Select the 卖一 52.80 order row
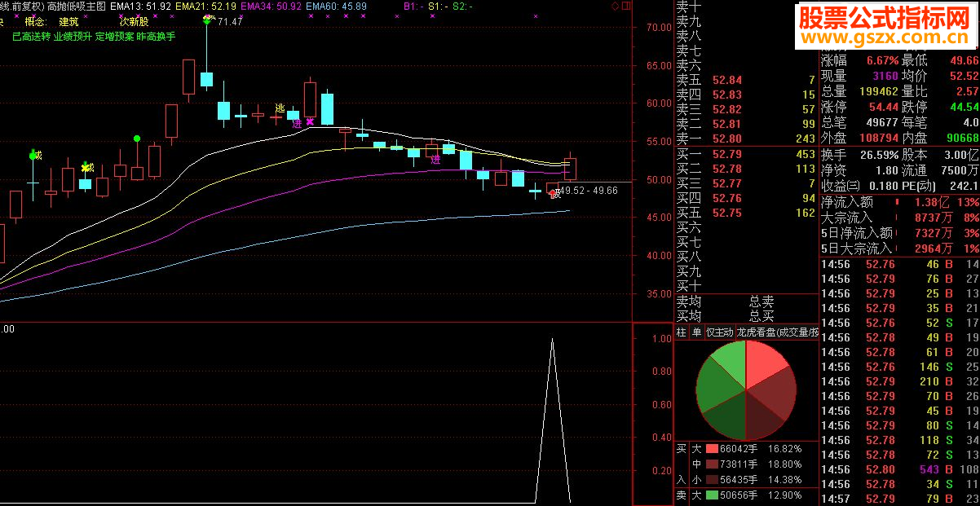 coord(746,139)
